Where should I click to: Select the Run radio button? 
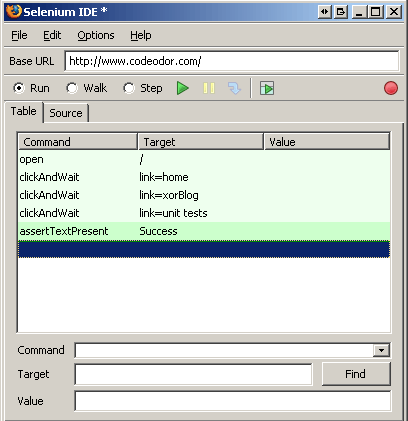coord(19,88)
